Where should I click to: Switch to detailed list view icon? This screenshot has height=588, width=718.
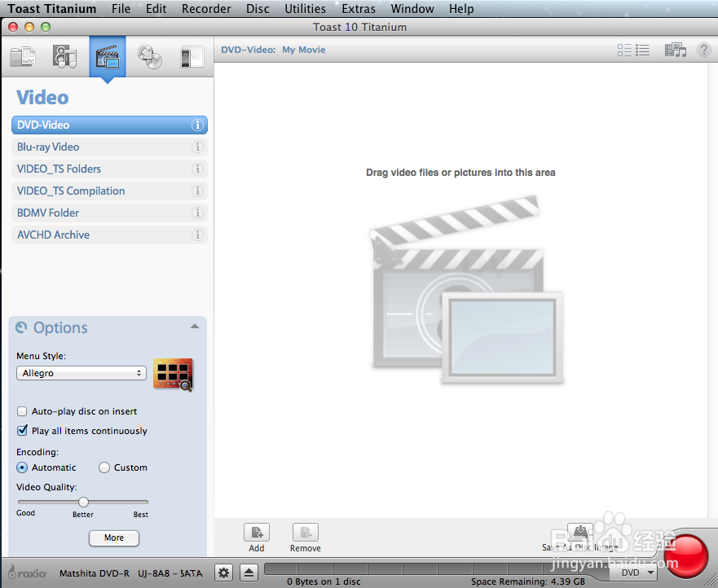point(624,50)
